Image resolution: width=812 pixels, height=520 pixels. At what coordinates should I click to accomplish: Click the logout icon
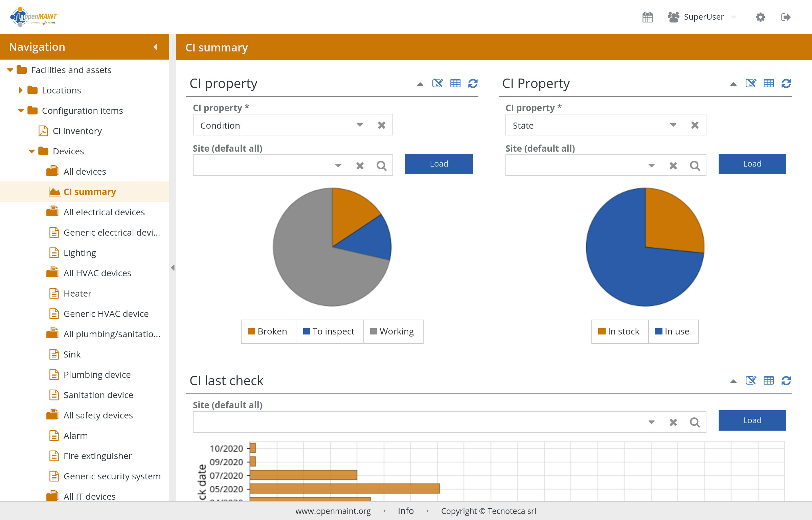pyautogui.click(x=786, y=17)
